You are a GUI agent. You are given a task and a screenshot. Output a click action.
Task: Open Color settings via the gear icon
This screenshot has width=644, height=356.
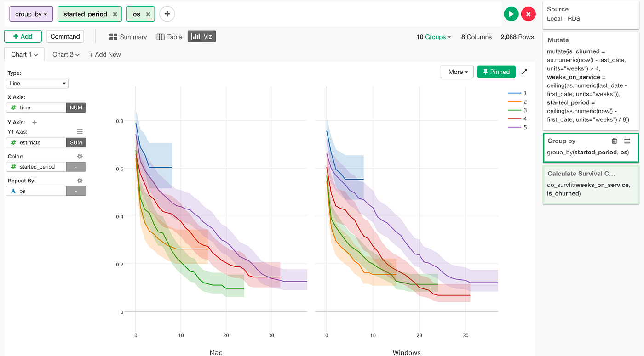pos(79,156)
